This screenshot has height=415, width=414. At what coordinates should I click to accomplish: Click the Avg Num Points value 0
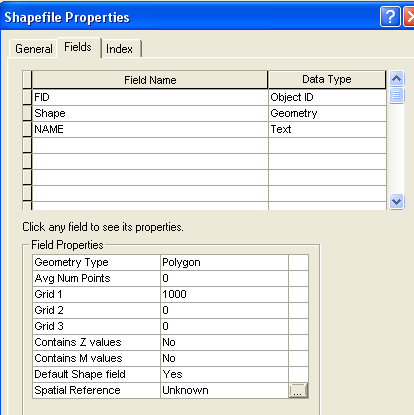[x=224, y=278]
